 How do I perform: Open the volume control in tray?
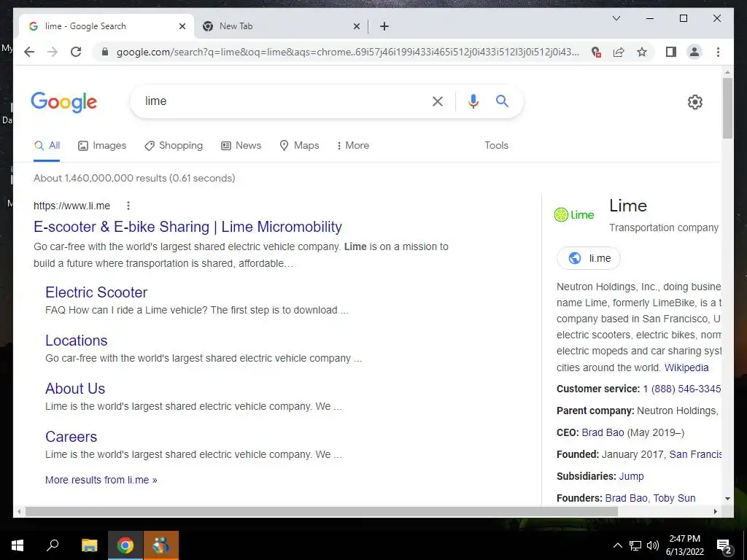tap(653, 545)
